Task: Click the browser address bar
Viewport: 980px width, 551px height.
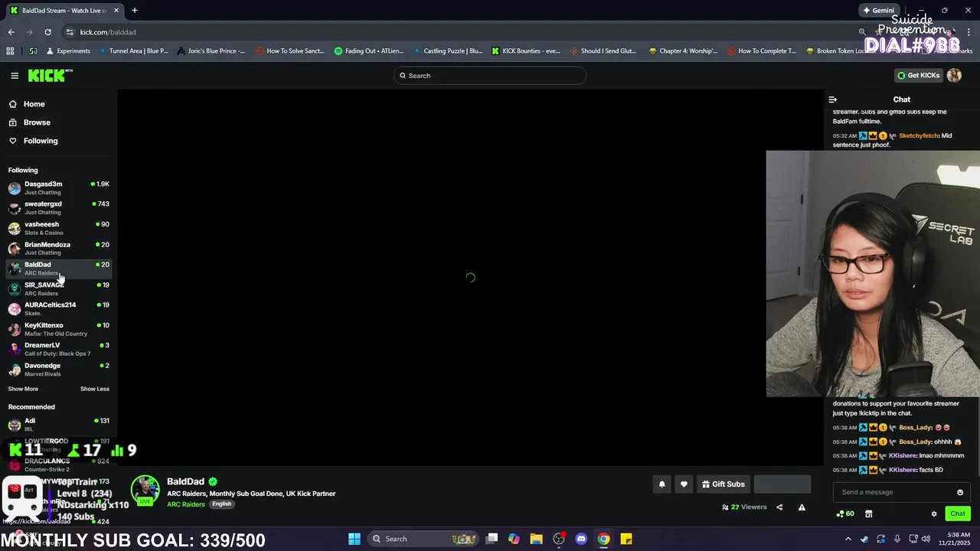Action: coord(459,32)
